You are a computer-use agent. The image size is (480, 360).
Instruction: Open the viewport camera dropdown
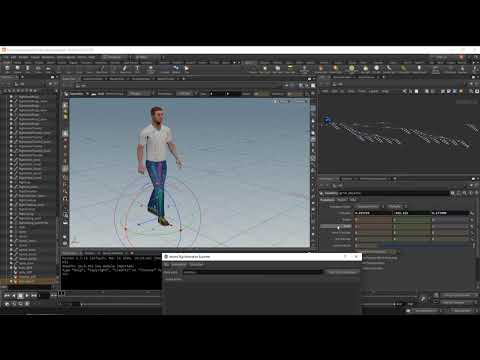(x=300, y=101)
